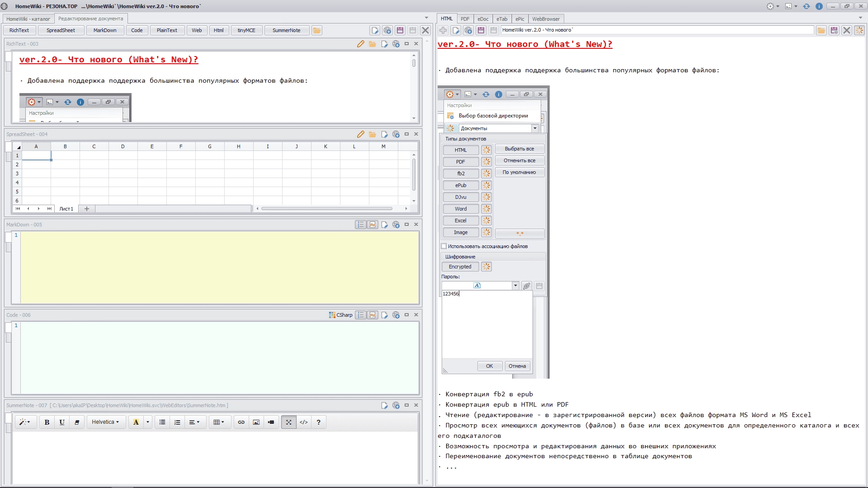Click web upload icon in Code panel header
Screen dimensions: 868x488
click(396, 315)
